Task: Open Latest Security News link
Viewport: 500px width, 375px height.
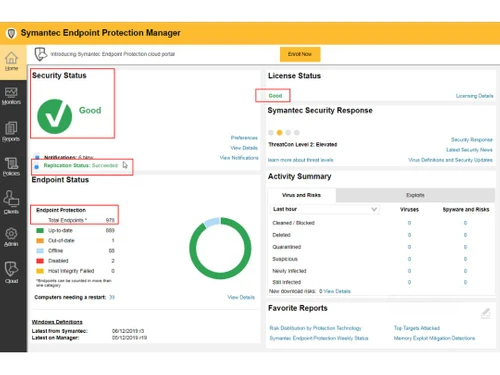Action: (469, 150)
